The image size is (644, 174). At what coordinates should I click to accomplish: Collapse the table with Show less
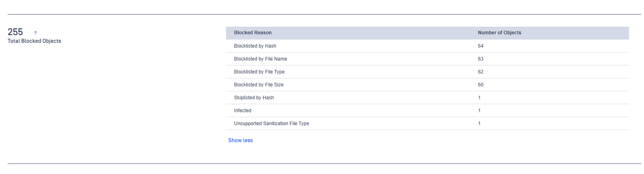(240, 140)
